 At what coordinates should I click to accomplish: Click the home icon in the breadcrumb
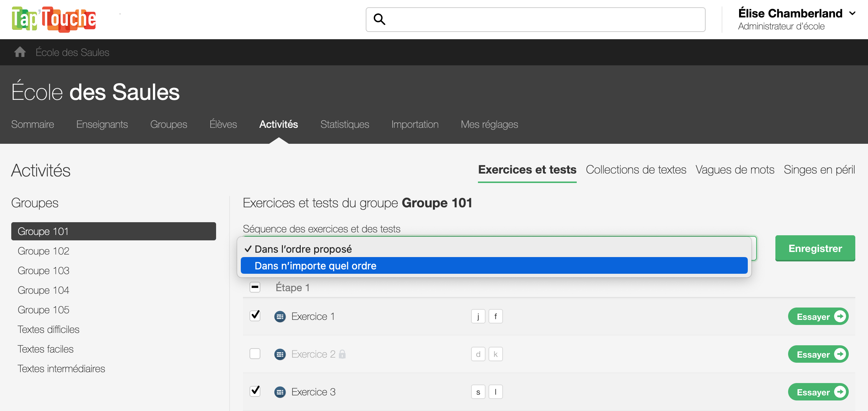(x=20, y=52)
